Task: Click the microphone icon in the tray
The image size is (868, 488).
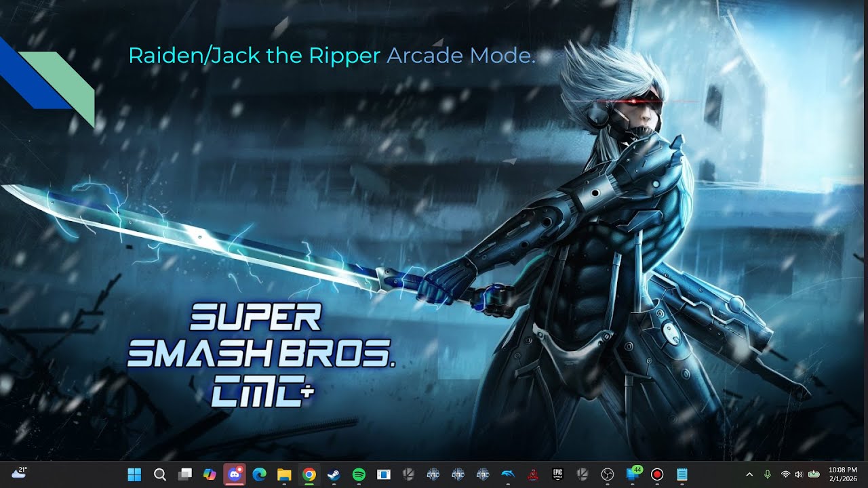Action: click(768, 474)
